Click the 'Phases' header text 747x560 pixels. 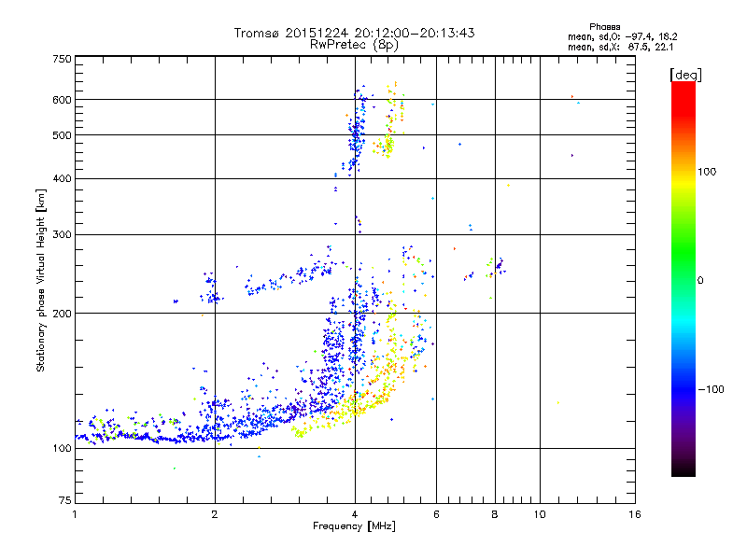604,27
